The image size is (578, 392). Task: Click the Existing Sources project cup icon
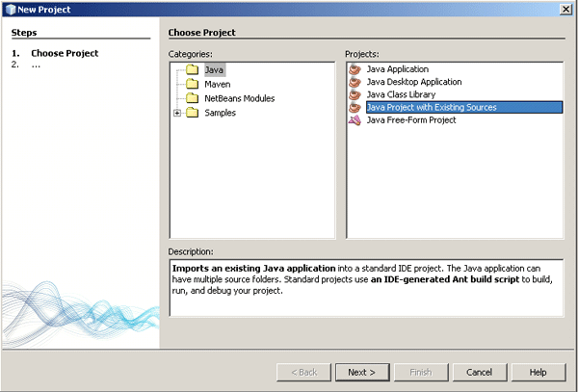coord(355,107)
